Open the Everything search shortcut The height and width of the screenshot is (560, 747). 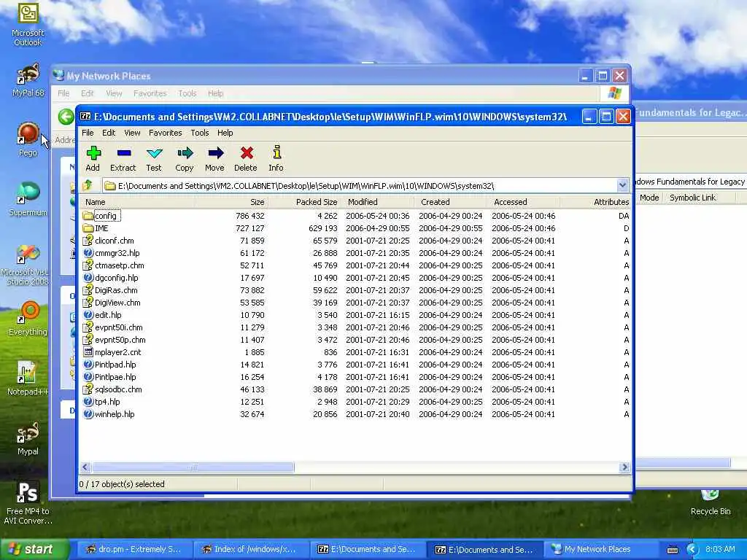pos(28,318)
